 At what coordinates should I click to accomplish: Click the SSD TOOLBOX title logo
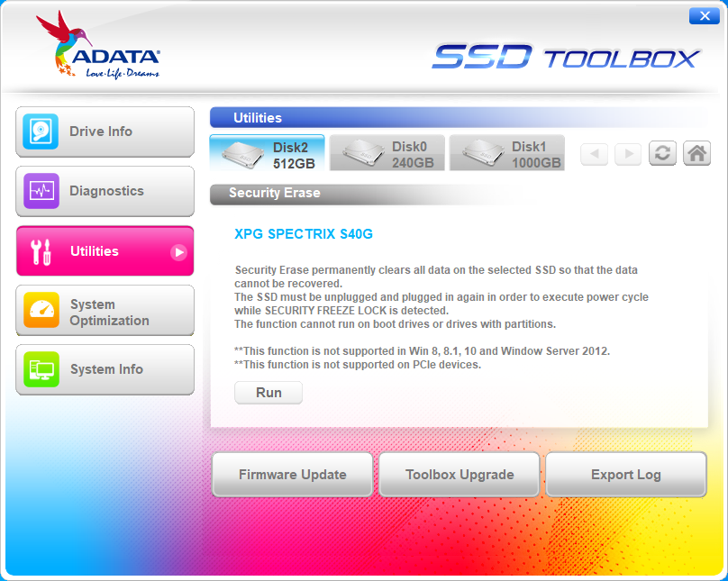[567, 57]
